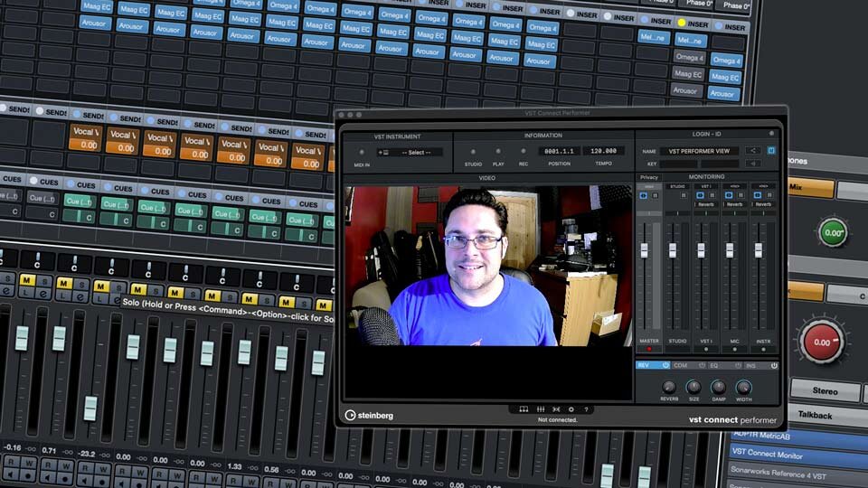Click the first display layout icon in Performer toolbar
Screen dimensions: 868x488
pyautogui.click(x=524, y=409)
